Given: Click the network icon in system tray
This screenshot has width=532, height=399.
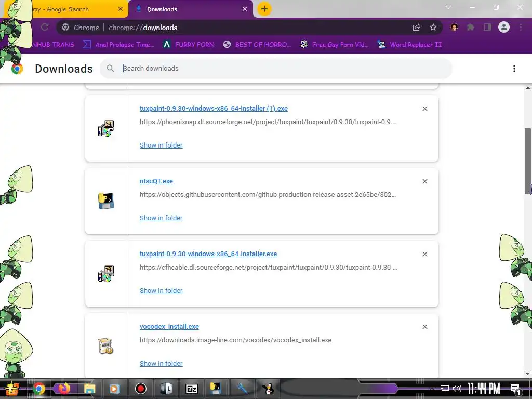Looking at the screenshot, I should tap(445, 389).
